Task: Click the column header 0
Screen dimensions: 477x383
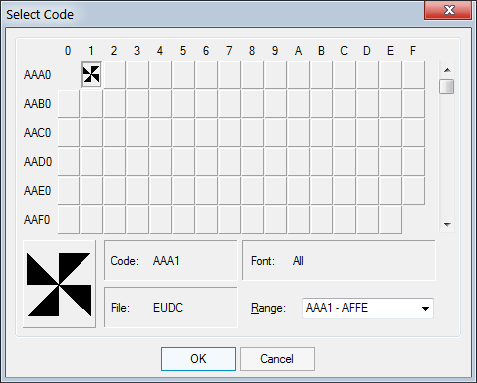Action: point(68,51)
